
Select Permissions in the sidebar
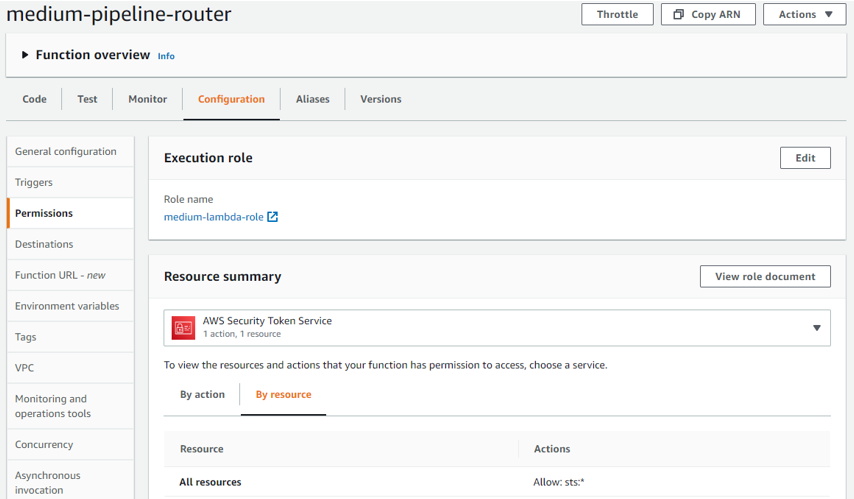[70, 214]
